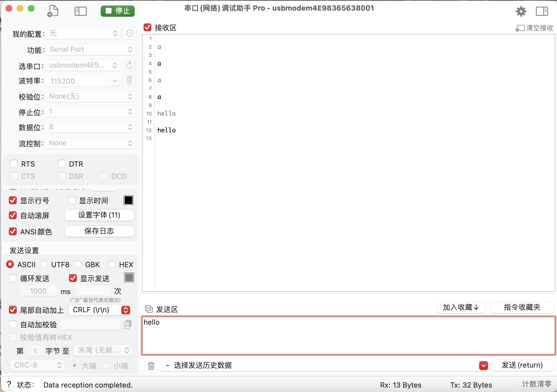The image size is (557, 392).
Task: Toggle 尾部自动加上 checkbox
Action: (13, 310)
